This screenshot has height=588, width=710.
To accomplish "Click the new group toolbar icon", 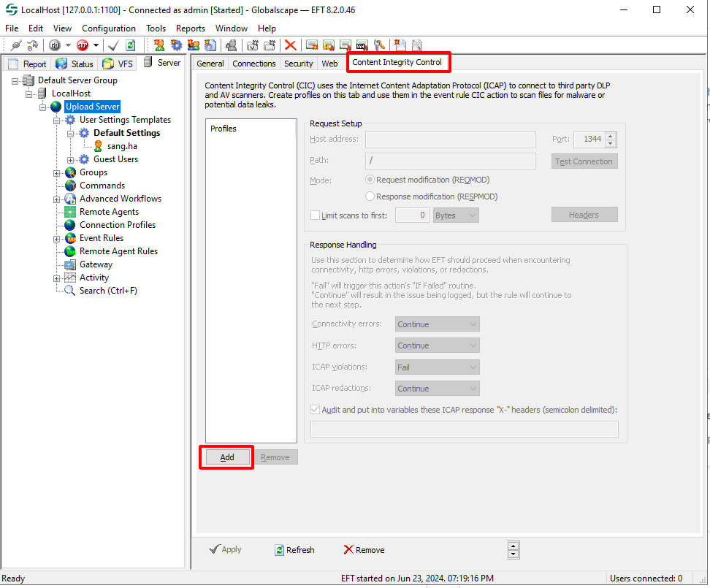I will [x=194, y=45].
